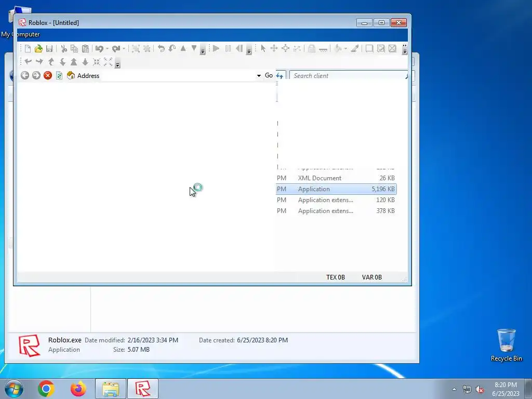The width and height of the screenshot is (532, 399).
Task: Open the Address bar dropdown arrow
Action: coord(259,76)
